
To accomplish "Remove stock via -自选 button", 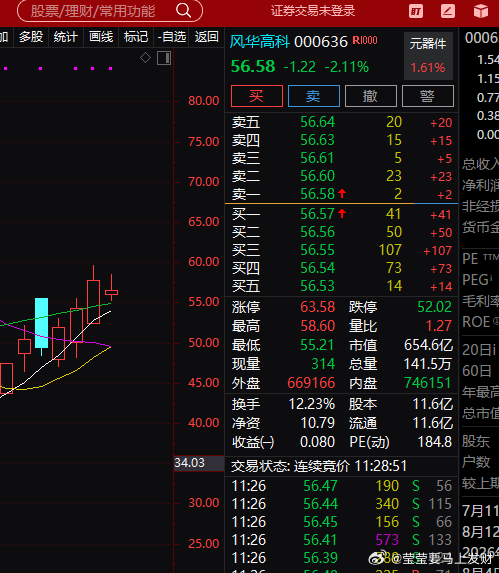I will [171, 37].
